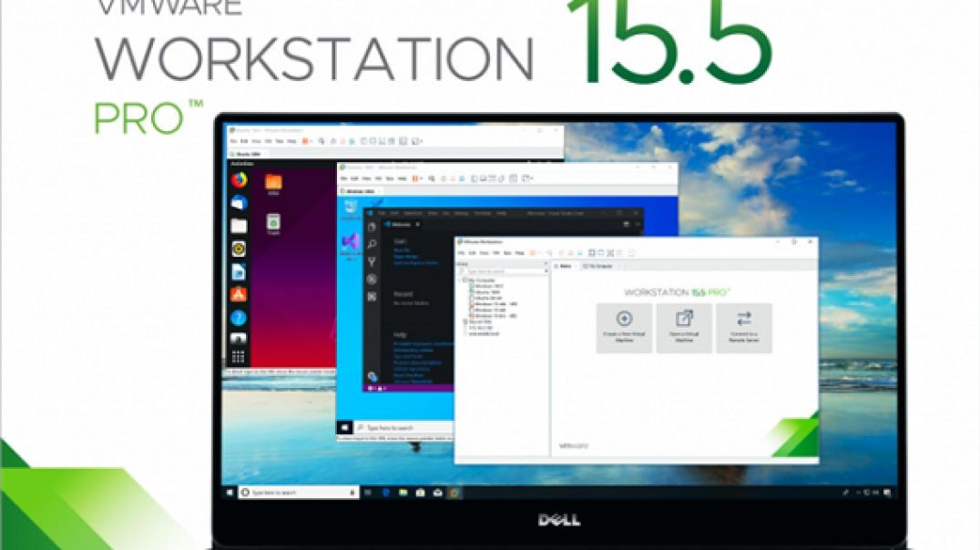Open Ubuntu Software from the dock

[238, 294]
